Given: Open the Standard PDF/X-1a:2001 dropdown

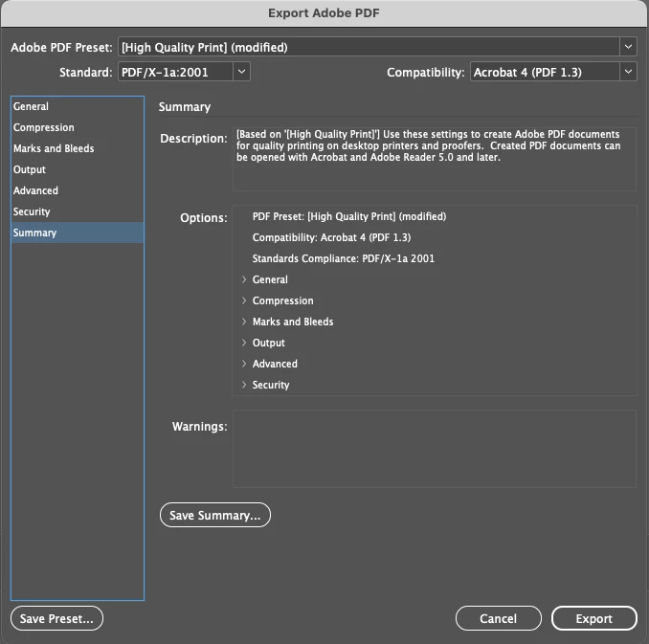Looking at the screenshot, I should tap(184, 72).
